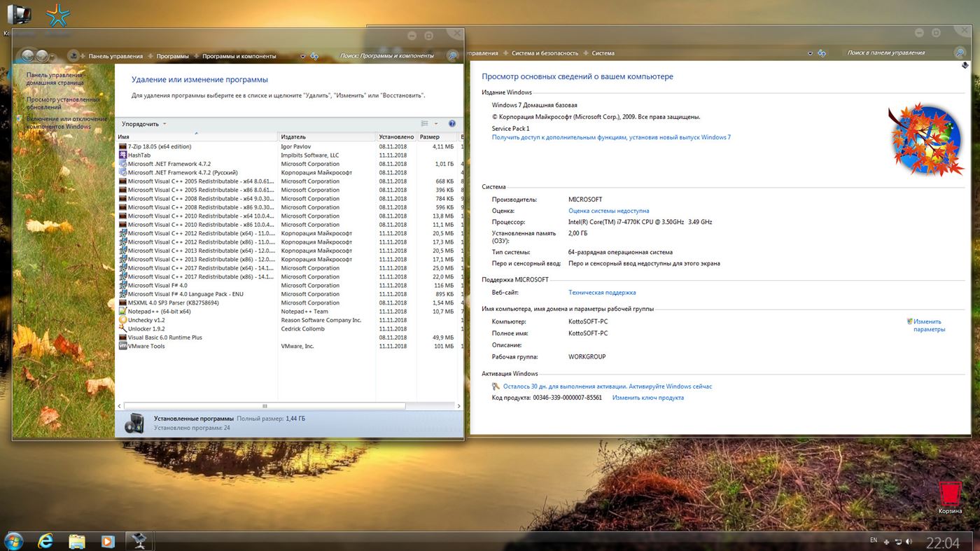Expand address history dropdown in Programs window
Viewport: 980px width, 551px height.
[x=303, y=56]
